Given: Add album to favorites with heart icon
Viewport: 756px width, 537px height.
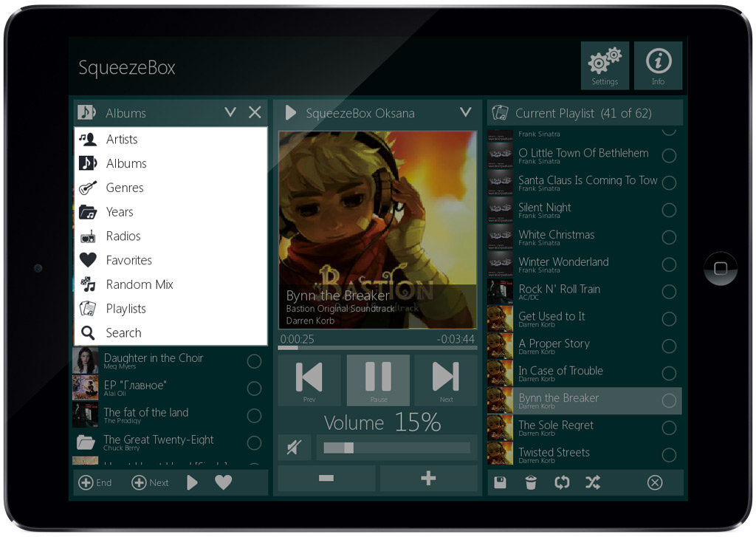Looking at the screenshot, I should point(223,482).
